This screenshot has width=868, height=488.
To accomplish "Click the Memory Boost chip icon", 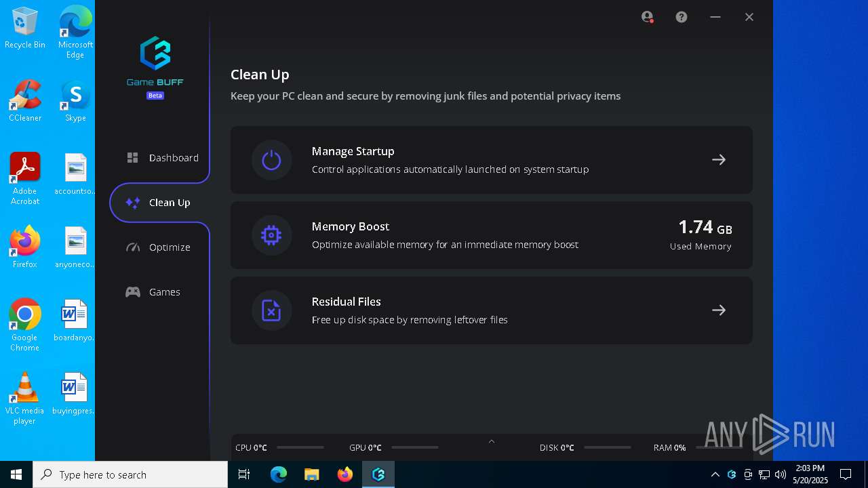I will [271, 235].
